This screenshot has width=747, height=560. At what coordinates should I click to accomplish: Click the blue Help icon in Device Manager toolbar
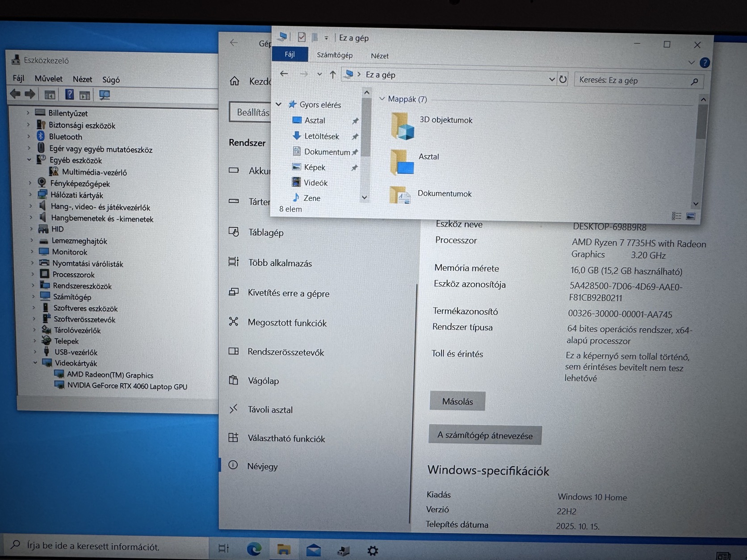69,94
